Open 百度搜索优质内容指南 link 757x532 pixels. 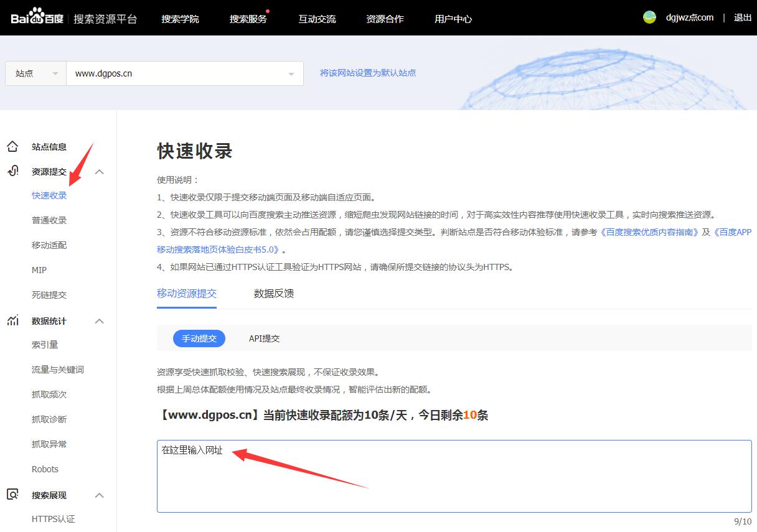(649, 232)
